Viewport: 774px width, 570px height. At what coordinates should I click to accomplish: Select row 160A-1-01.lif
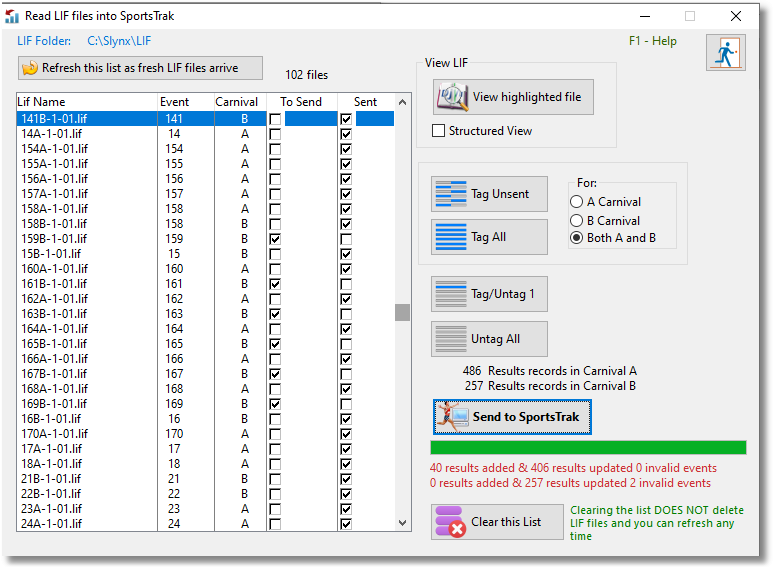[206, 269]
